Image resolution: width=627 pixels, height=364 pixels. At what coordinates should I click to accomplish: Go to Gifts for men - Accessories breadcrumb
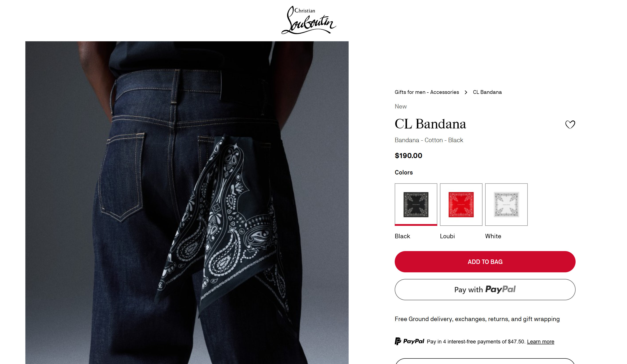pos(427,92)
